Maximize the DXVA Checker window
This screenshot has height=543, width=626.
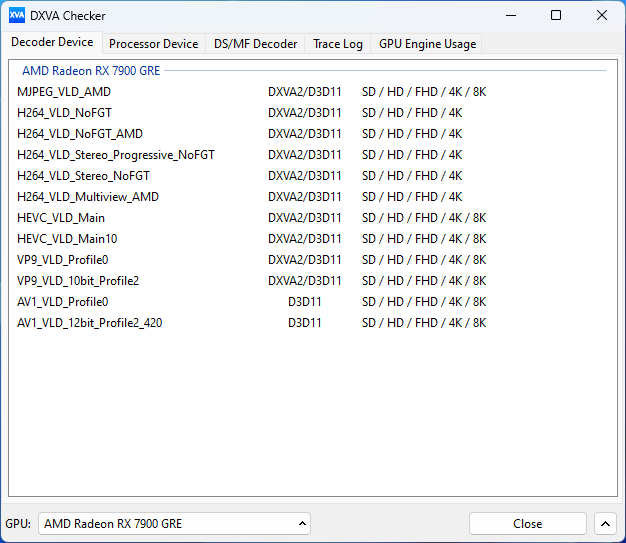tap(556, 16)
